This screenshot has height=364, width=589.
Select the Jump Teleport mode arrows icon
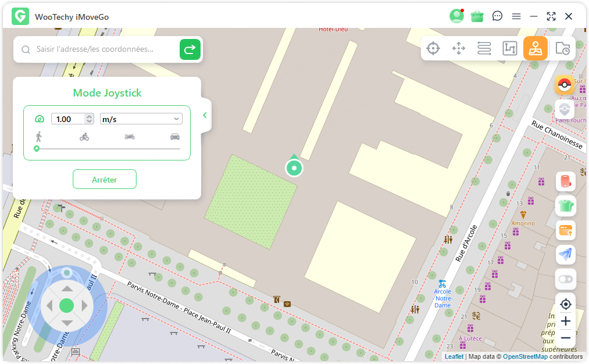pyautogui.click(x=459, y=48)
